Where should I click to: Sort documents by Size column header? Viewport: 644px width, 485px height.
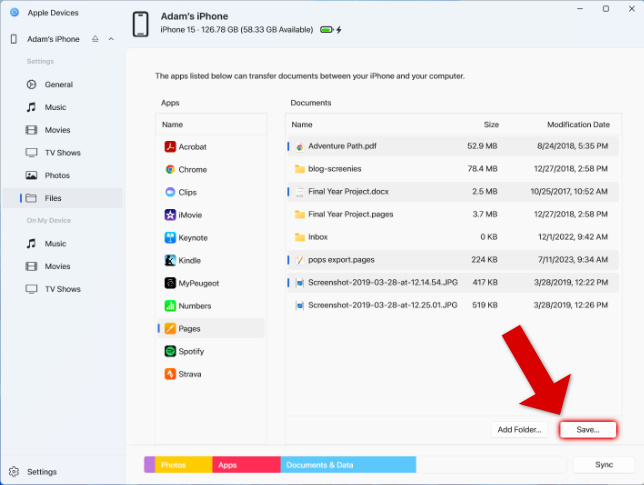(x=491, y=124)
